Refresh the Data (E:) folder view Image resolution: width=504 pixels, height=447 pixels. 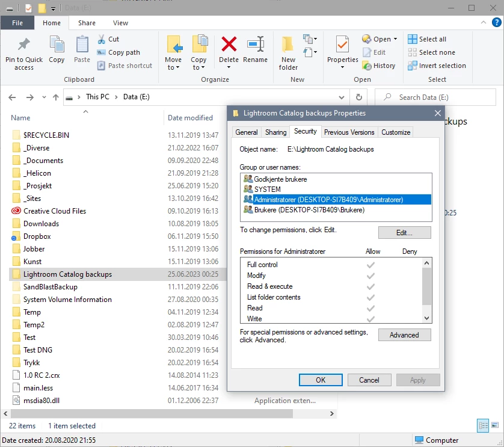(x=359, y=97)
